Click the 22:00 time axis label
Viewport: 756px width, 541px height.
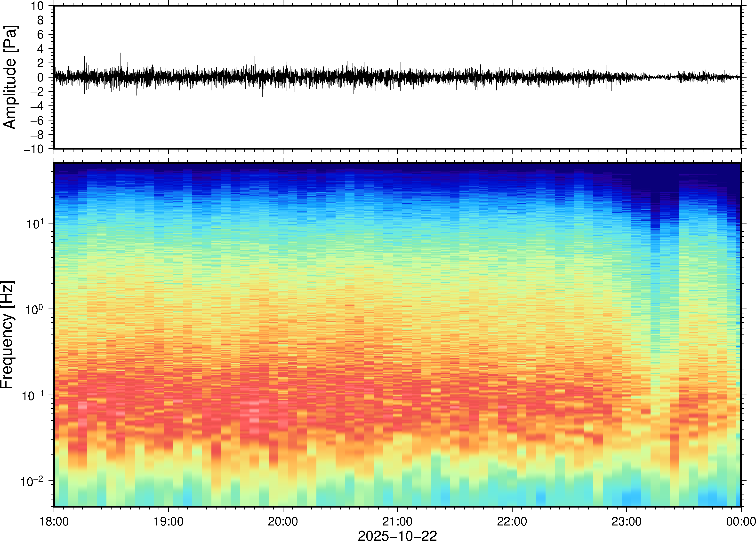[x=512, y=521]
